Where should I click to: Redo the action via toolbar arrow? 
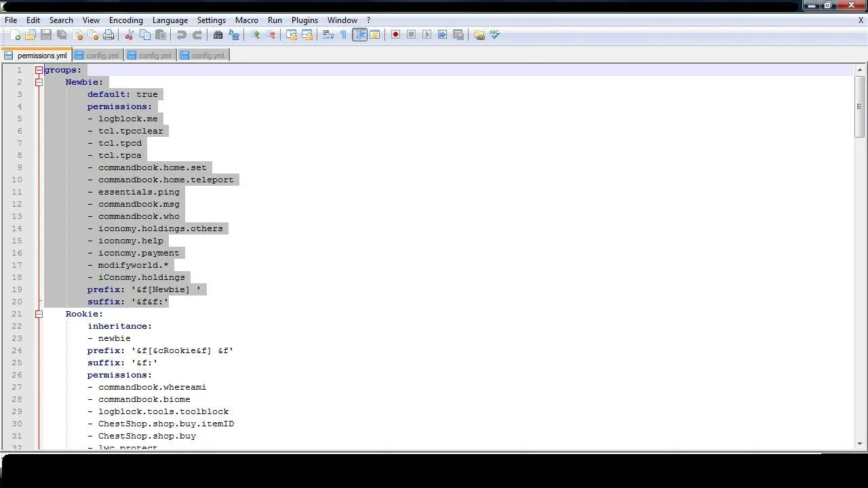pyautogui.click(x=197, y=35)
